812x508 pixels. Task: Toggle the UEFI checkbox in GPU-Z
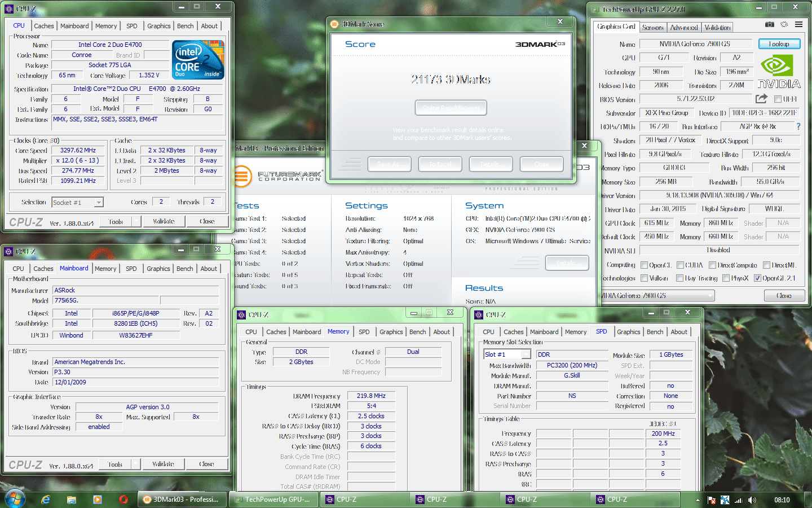(x=778, y=99)
